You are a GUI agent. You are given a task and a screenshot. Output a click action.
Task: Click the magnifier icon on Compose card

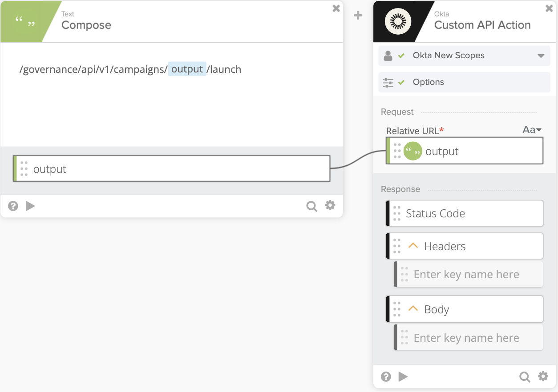point(312,206)
